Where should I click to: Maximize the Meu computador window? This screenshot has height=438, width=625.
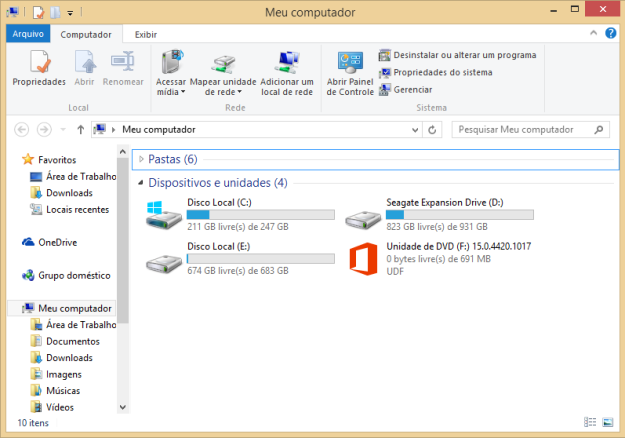pyautogui.click(x=575, y=9)
